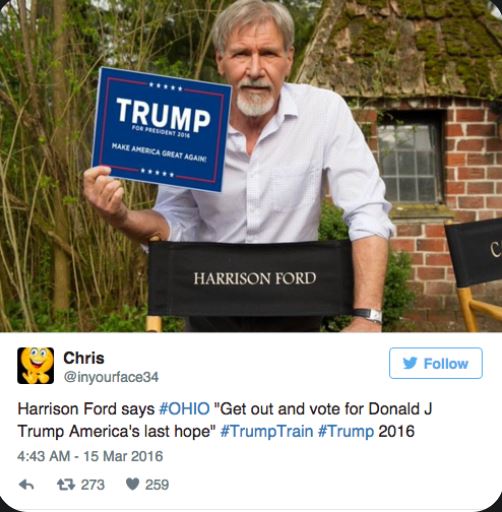Click the blue TRUMP sign in photo
Image resolution: width=502 pixels, height=512 pixels.
pyautogui.click(x=162, y=130)
